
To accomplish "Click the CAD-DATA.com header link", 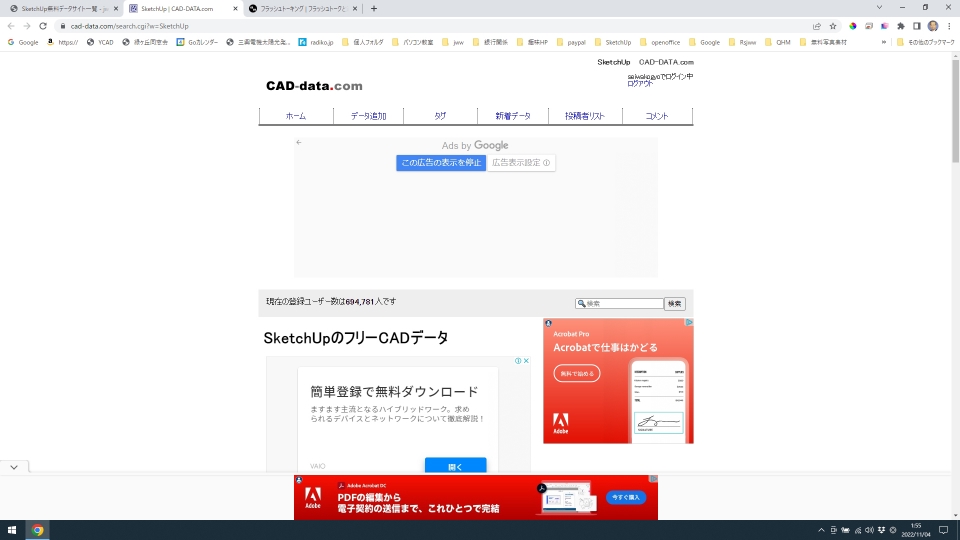I will tap(666, 62).
